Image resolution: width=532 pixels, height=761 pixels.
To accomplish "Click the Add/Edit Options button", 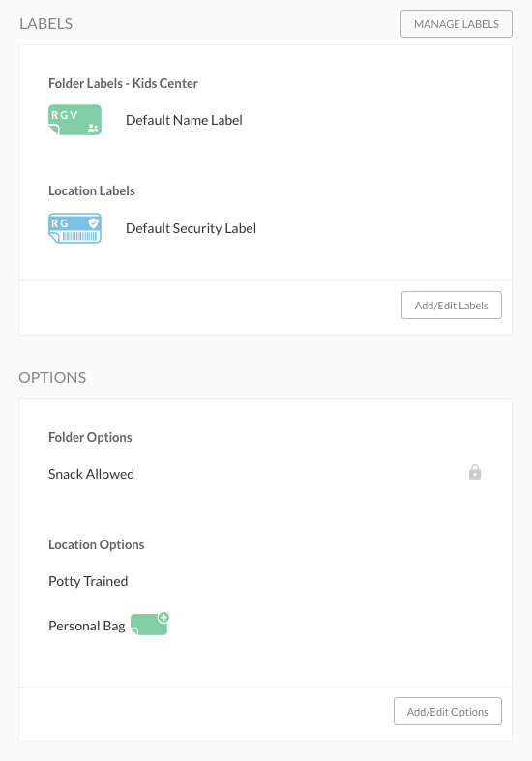I will click(x=448, y=712).
